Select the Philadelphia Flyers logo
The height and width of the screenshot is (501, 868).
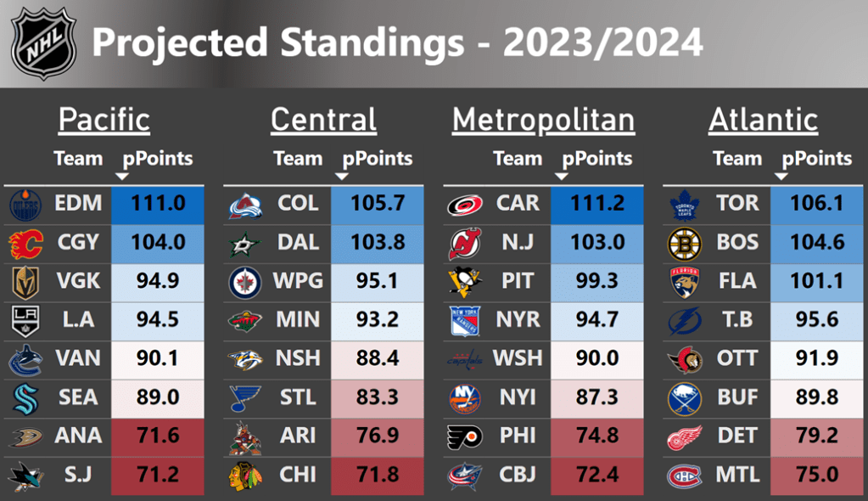pyautogui.click(x=465, y=436)
